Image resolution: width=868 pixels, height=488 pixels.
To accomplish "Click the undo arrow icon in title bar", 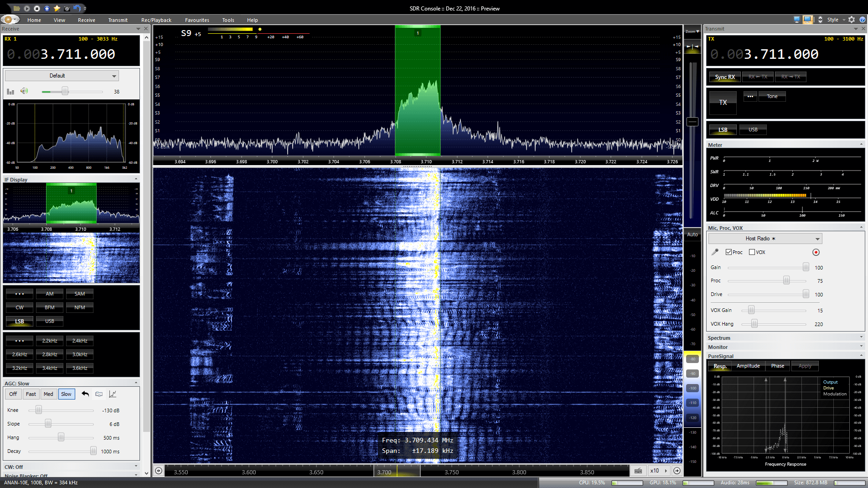I will coord(77,8).
